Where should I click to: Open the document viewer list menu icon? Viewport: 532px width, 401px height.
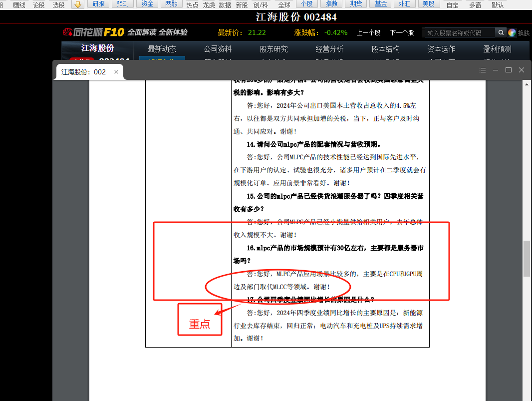[483, 70]
